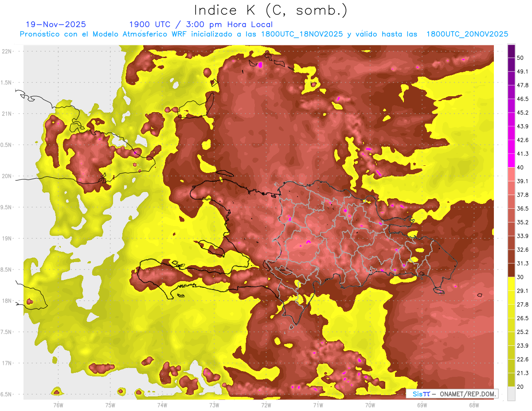Click the legend value '29.1'
532x411 pixels.
[x=522, y=291]
